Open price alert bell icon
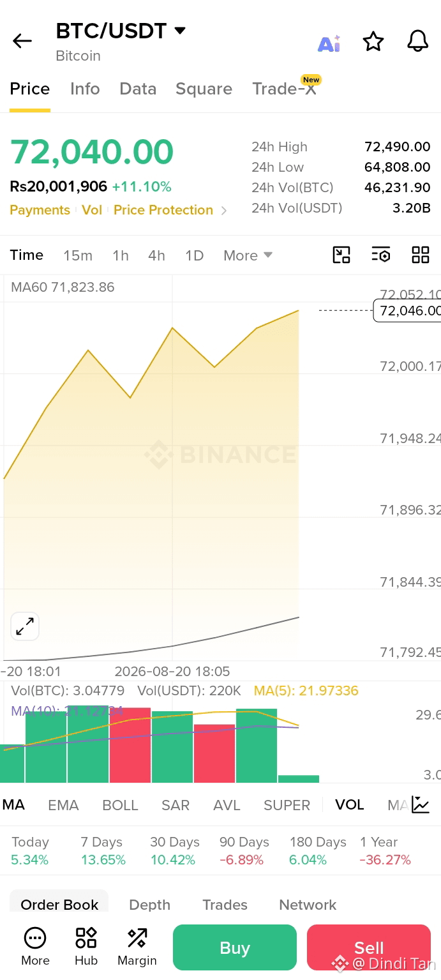 (x=418, y=41)
